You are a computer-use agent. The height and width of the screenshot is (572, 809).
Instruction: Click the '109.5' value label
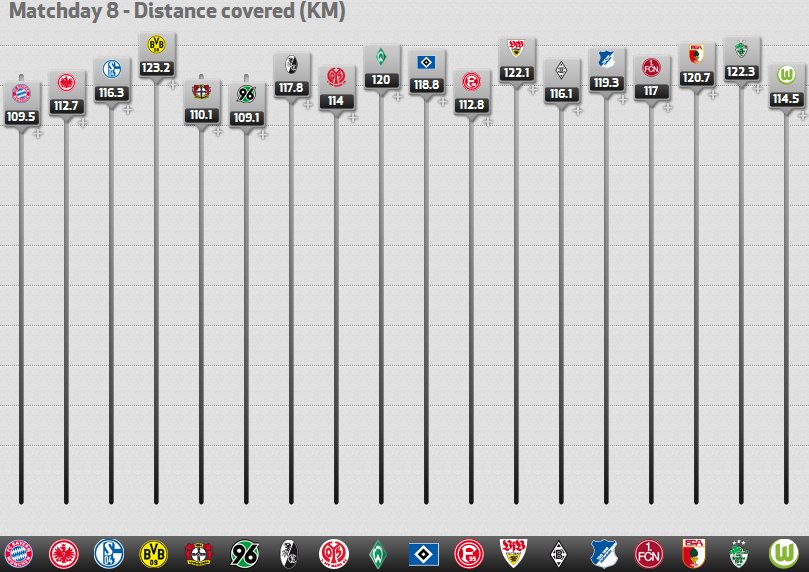tap(21, 117)
